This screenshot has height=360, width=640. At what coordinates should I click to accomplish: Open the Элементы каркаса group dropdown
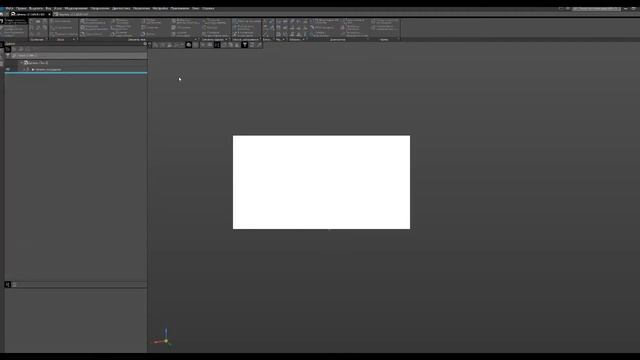click(226, 40)
